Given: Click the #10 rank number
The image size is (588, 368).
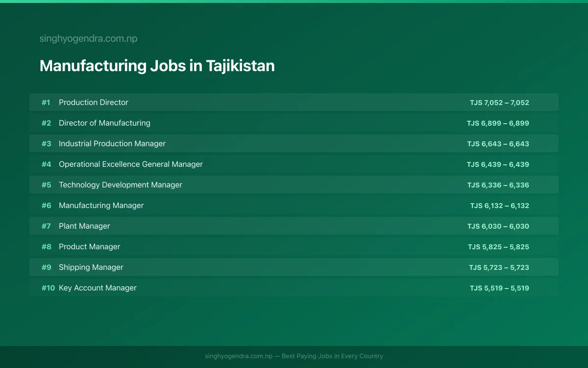Looking at the screenshot, I should [x=48, y=288].
